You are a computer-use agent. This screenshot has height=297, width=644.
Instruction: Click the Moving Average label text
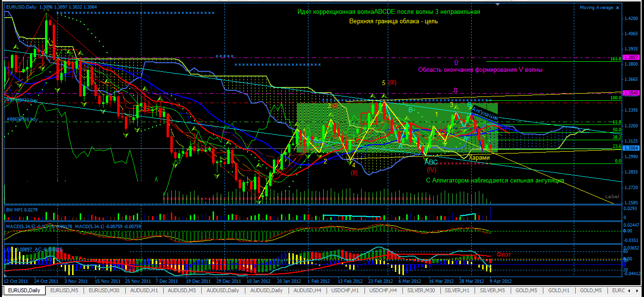(597, 8)
